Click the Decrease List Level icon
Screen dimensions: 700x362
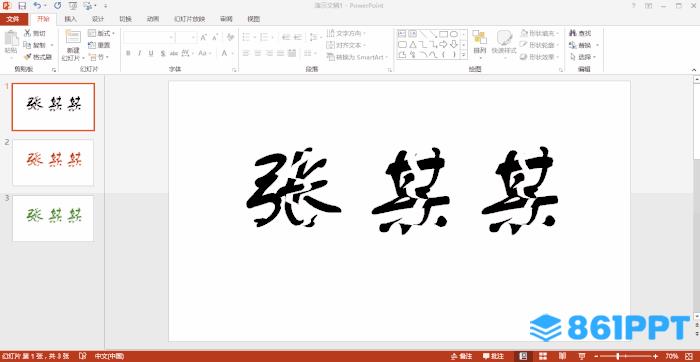point(286,37)
